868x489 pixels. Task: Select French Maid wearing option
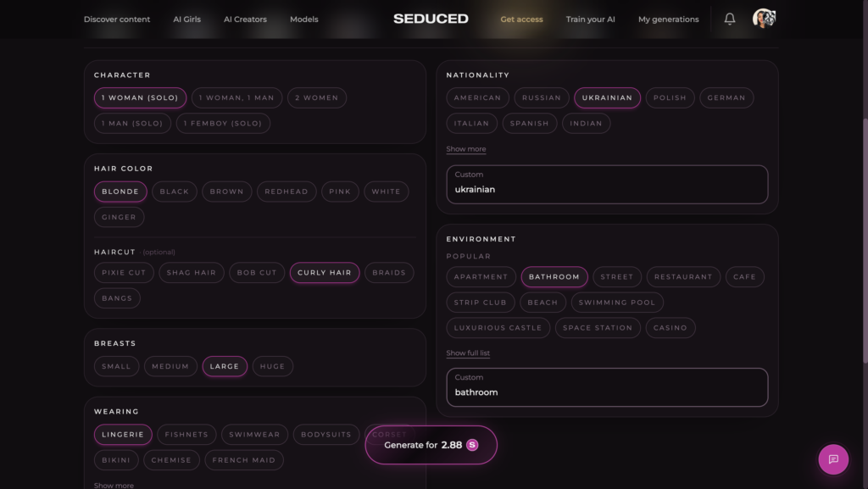pos(243,460)
